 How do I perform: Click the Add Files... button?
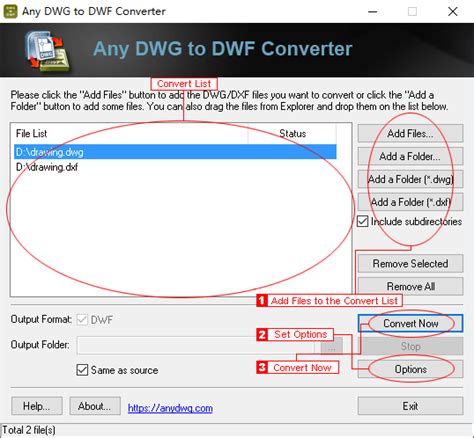pos(410,134)
